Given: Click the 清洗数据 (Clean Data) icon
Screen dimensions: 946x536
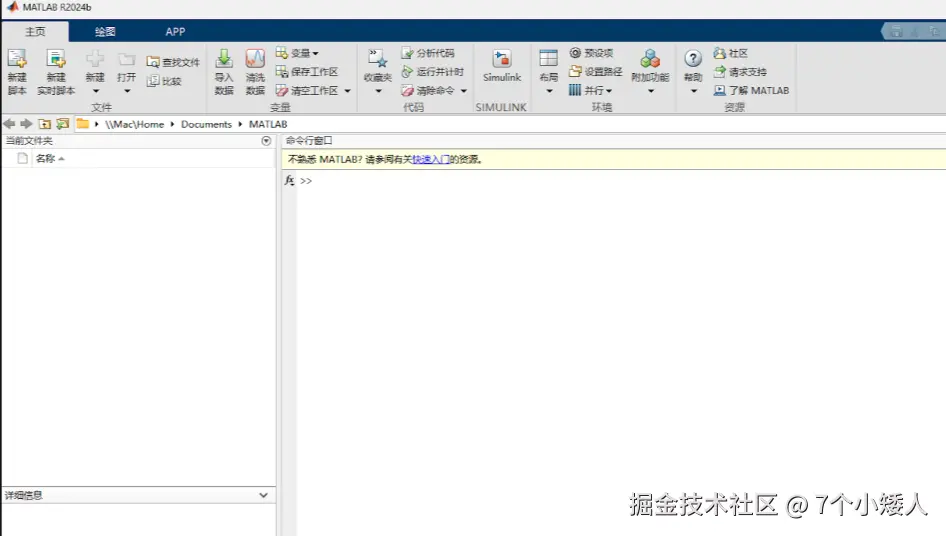Looking at the screenshot, I should pos(255,59).
